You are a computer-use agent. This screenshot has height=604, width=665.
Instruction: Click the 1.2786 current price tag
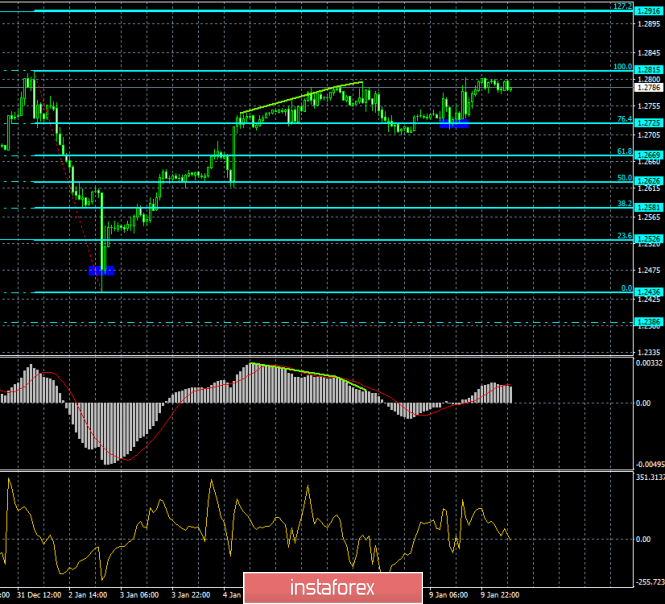click(647, 88)
